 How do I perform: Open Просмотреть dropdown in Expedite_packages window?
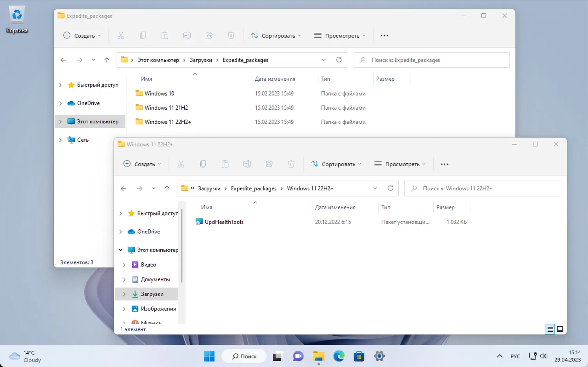340,36
